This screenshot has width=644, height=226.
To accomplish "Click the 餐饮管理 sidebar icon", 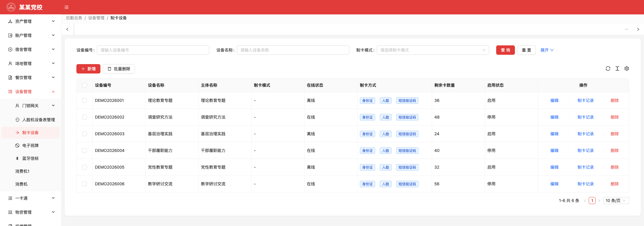I will pos(10,78).
